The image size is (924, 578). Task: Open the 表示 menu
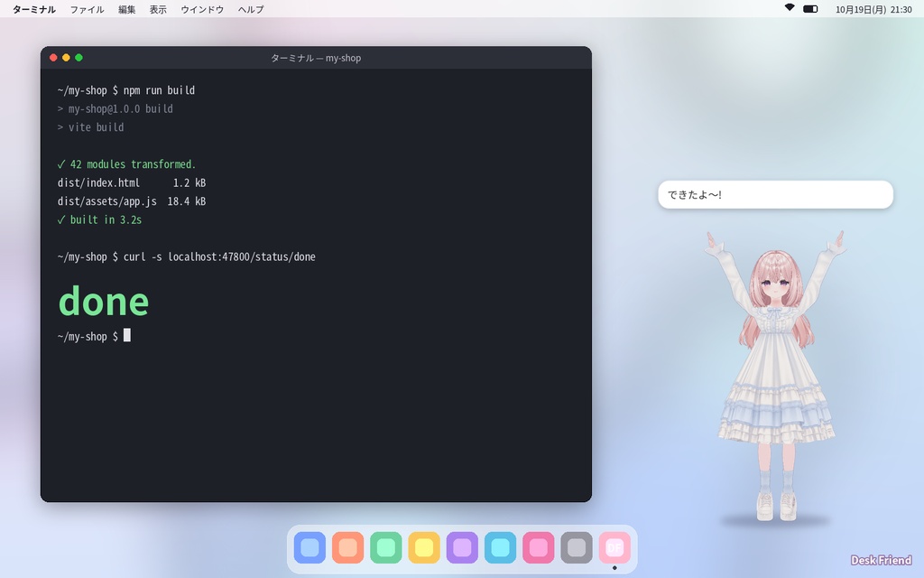[x=158, y=9]
